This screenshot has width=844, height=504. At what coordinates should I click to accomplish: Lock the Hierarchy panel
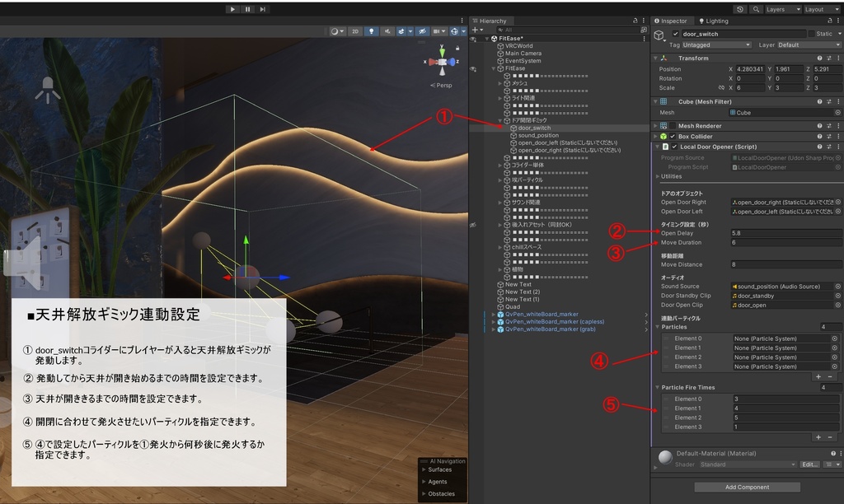click(x=635, y=21)
